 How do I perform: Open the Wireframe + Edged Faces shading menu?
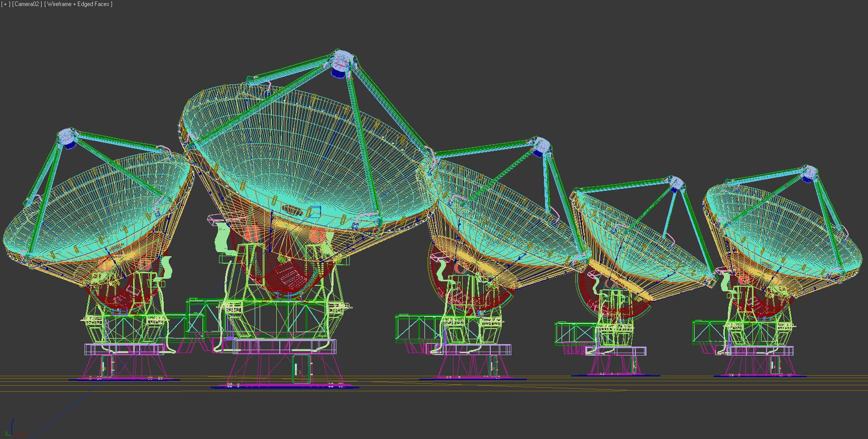pos(78,4)
